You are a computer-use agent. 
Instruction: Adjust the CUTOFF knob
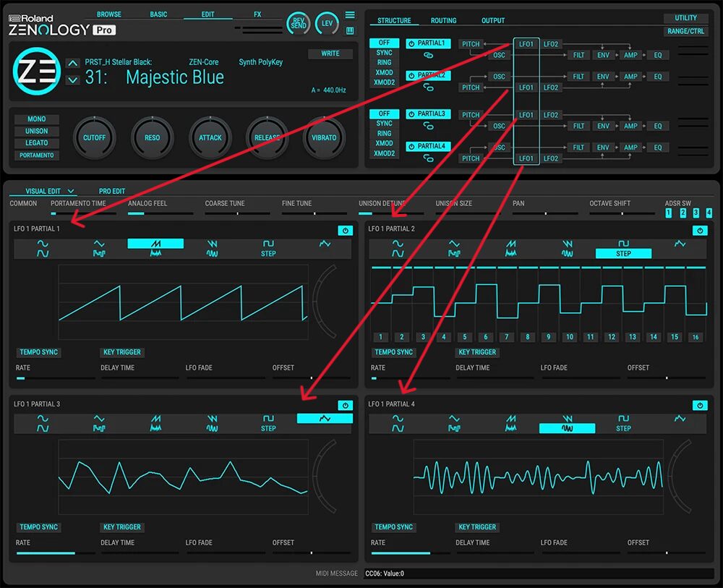click(94, 137)
